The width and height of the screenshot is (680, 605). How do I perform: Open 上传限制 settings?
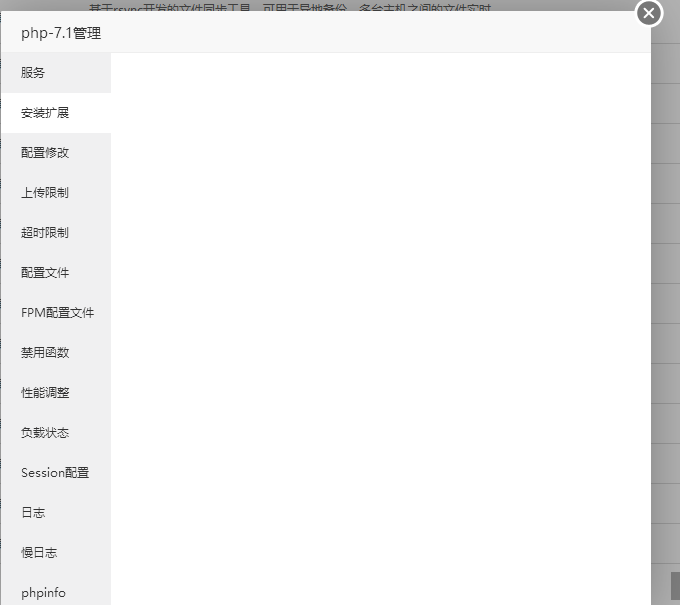(x=56, y=193)
